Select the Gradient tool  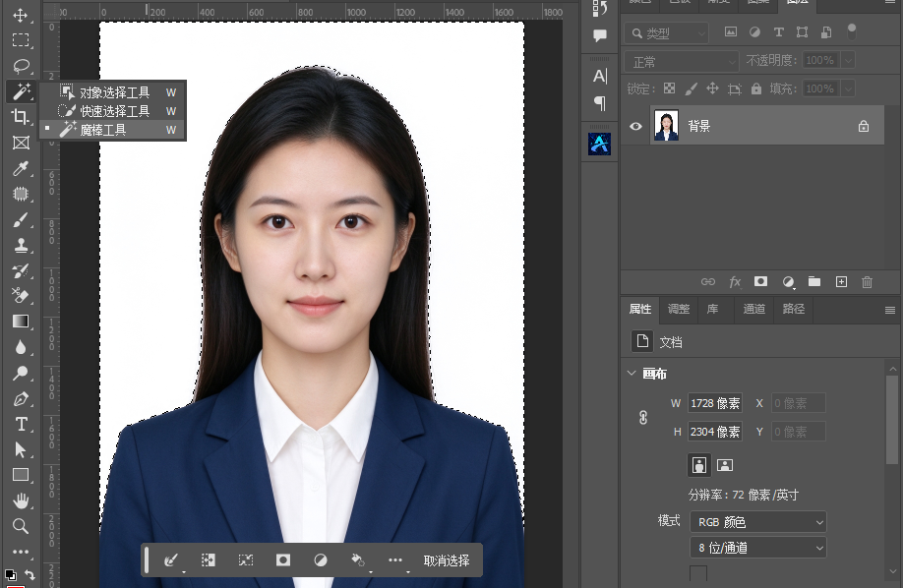click(x=21, y=322)
